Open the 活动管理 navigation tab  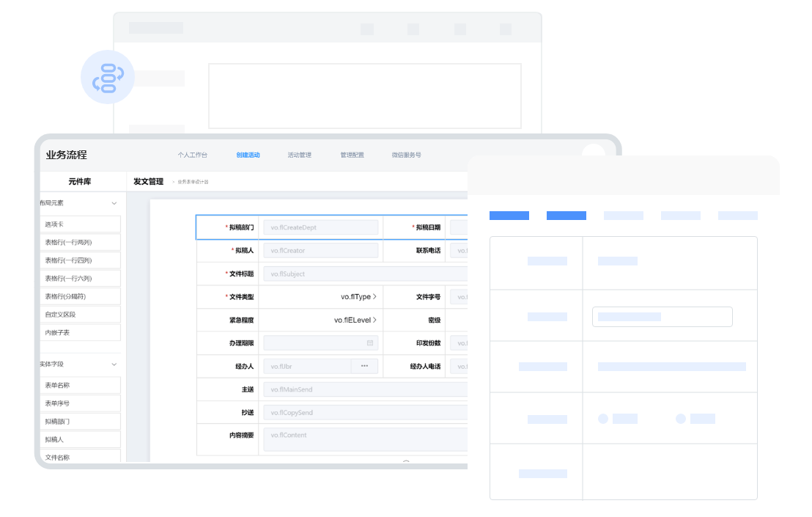point(299,155)
